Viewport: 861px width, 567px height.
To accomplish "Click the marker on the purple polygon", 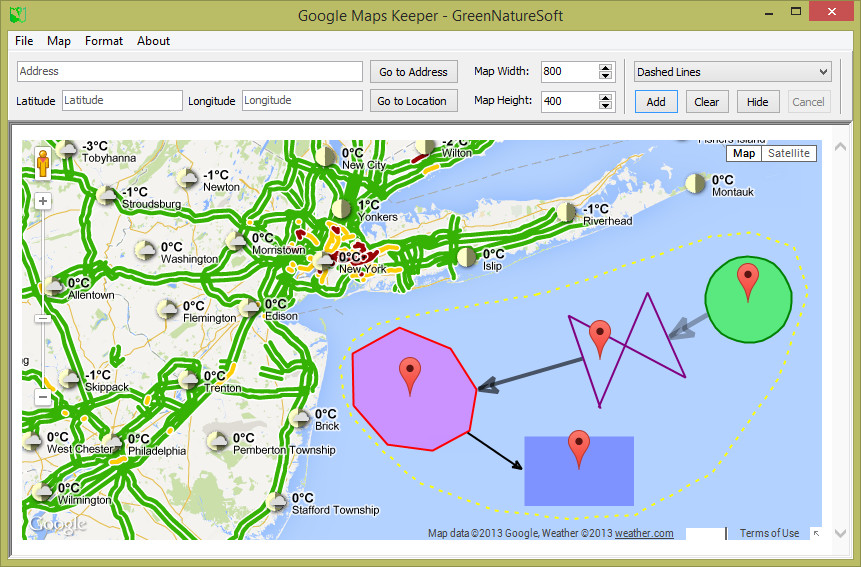I will (410, 376).
